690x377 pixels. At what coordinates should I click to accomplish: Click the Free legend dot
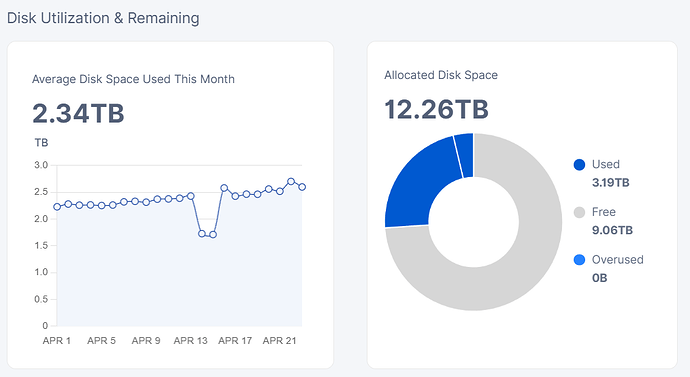pyautogui.click(x=580, y=212)
